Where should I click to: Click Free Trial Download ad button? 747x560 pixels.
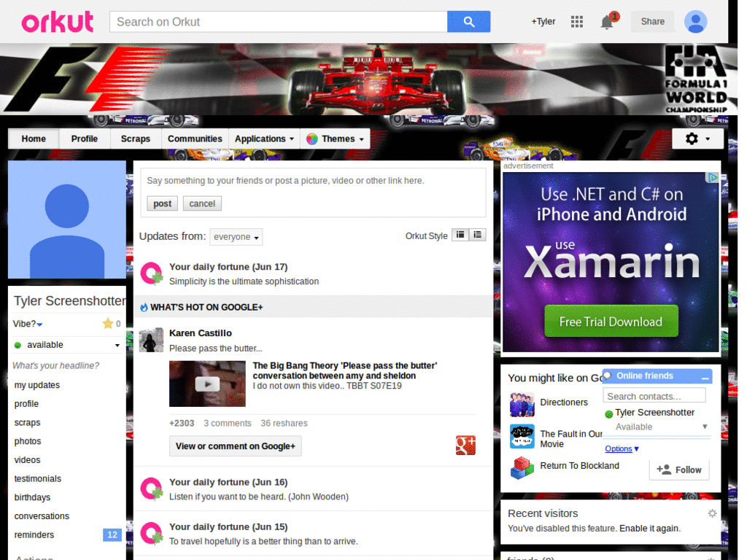[611, 322]
